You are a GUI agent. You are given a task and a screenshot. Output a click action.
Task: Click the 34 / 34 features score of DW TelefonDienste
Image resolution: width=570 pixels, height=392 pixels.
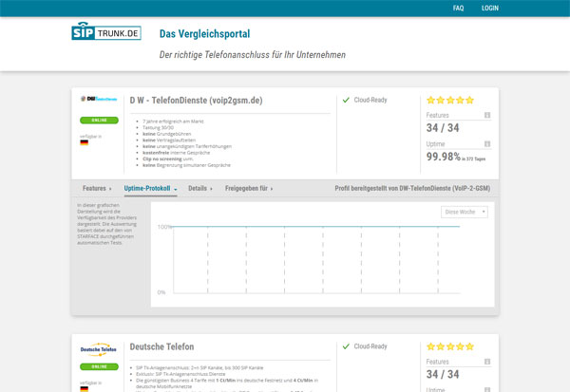coord(443,128)
